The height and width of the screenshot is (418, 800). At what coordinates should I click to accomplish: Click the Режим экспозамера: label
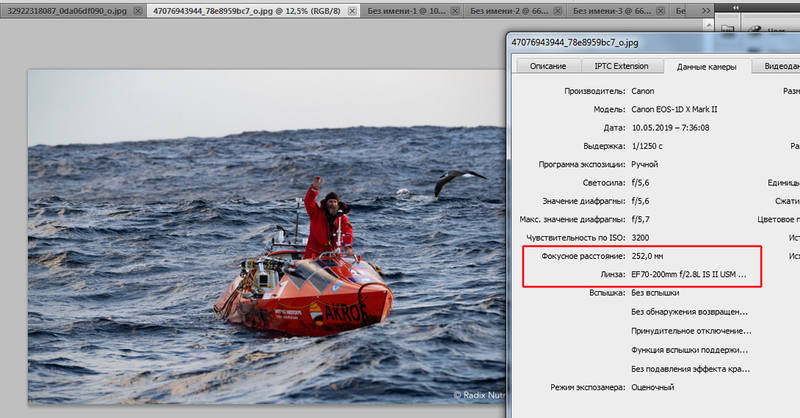[x=588, y=387]
